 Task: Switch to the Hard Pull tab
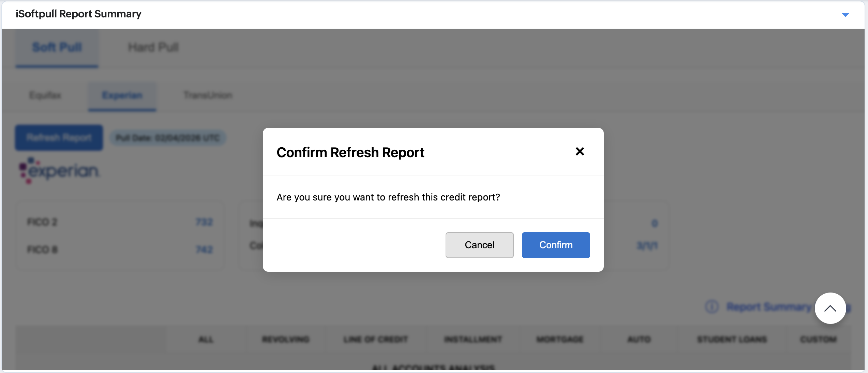click(153, 47)
